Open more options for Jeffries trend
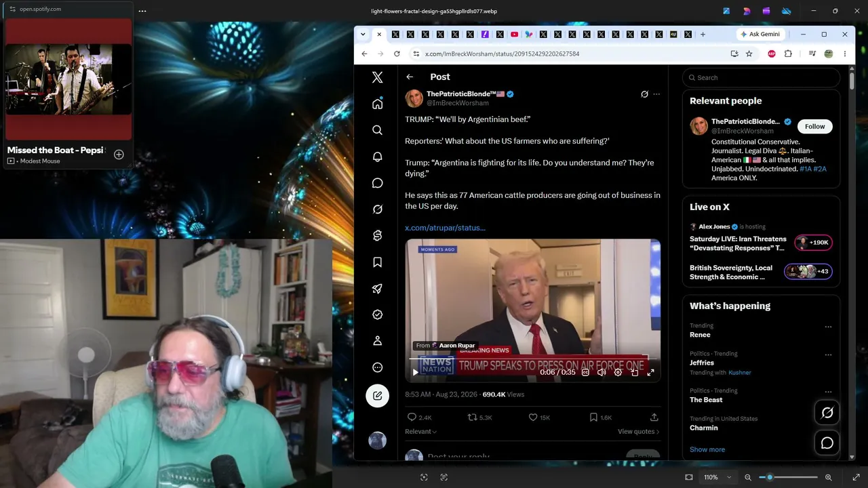 point(828,354)
